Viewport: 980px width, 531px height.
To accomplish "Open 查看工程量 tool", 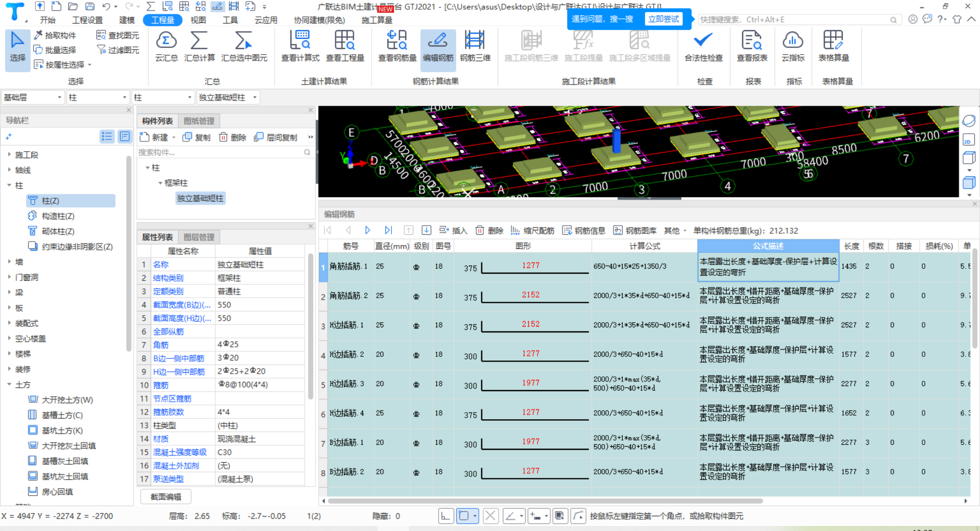I will coord(345,46).
